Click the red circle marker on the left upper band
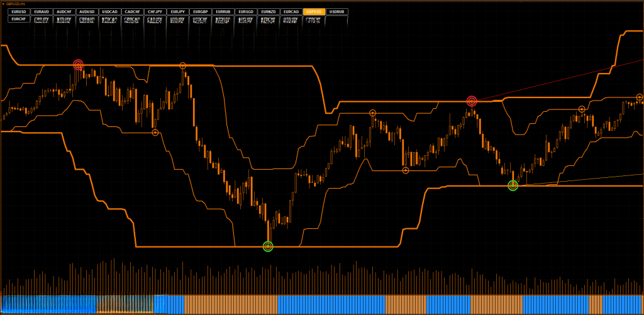 (x=78, y=65)
